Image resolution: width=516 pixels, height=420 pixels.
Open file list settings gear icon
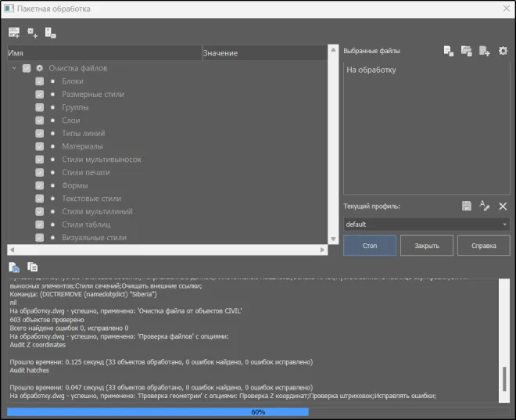point(503,51)
